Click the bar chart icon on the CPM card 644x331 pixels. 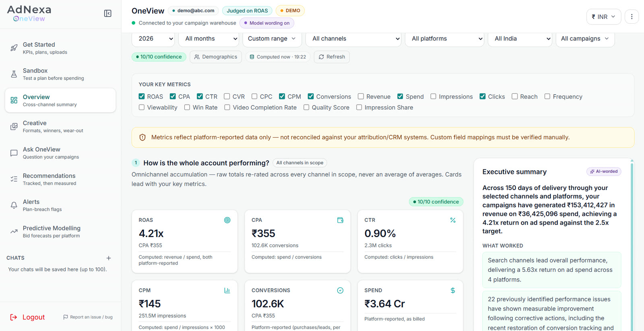(x=227, y=290)
